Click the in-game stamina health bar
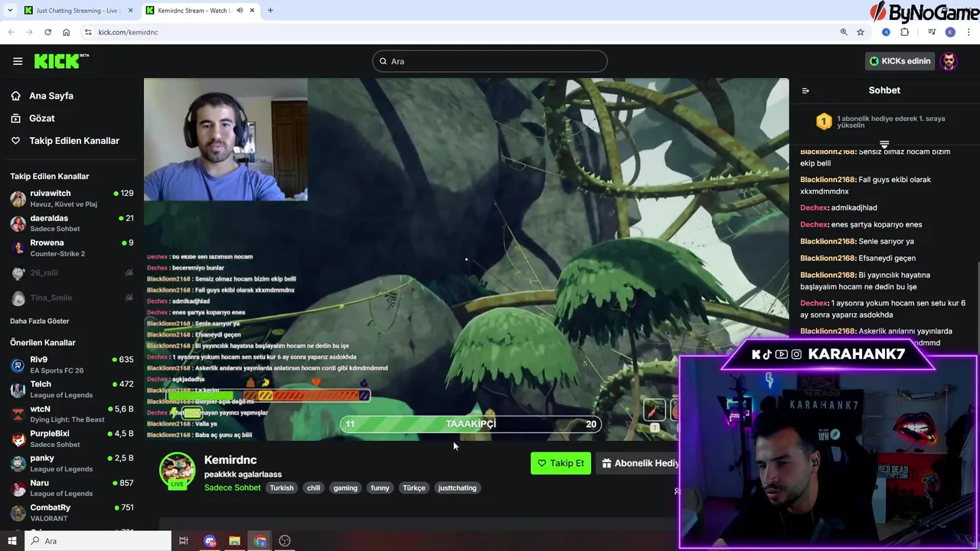Viewport: 980px width, 551px height. click(x=270, y=396)
